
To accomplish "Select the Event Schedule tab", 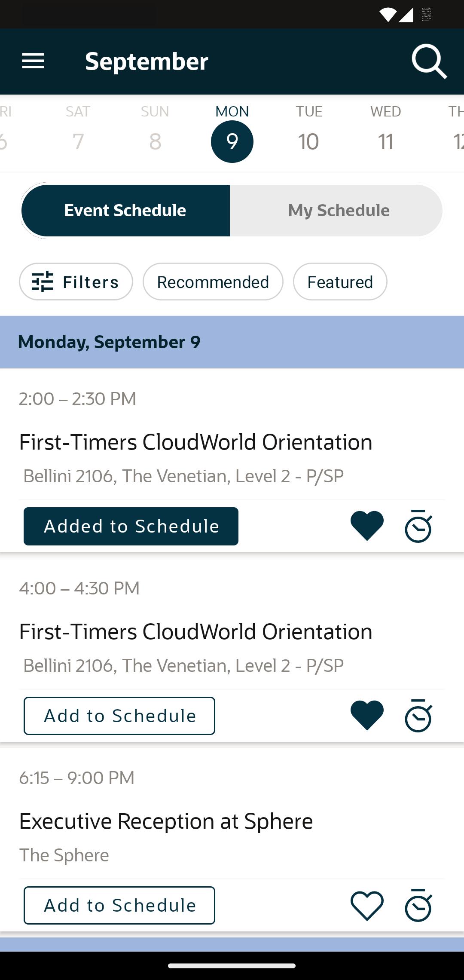I will pos(125,211).
